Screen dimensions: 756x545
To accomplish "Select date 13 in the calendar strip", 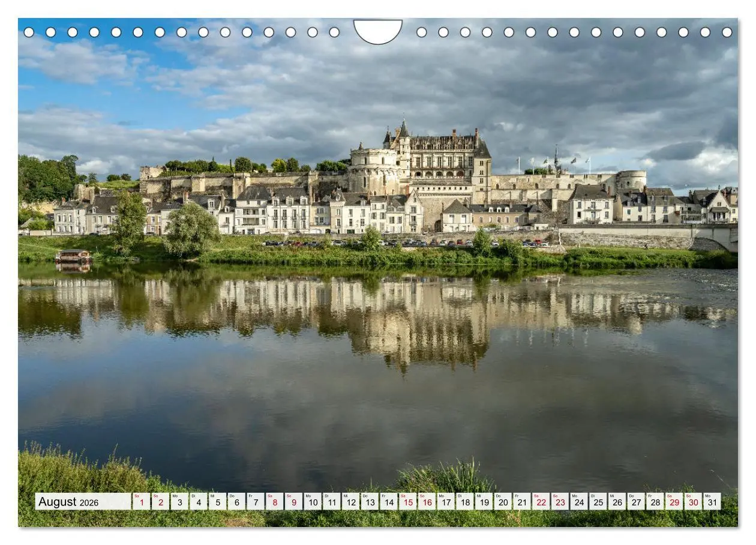I will (370, 502).
